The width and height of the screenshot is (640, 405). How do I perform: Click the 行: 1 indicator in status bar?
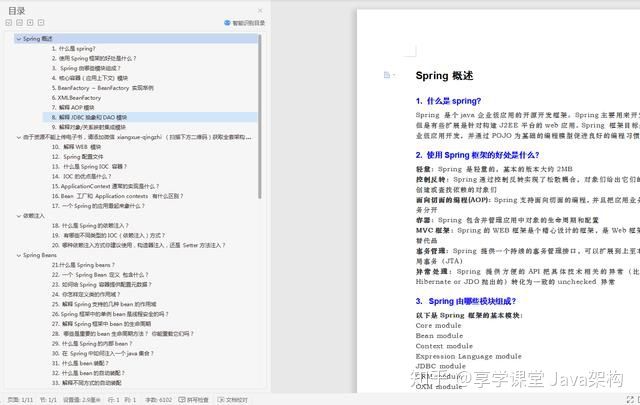coord(113,400)
